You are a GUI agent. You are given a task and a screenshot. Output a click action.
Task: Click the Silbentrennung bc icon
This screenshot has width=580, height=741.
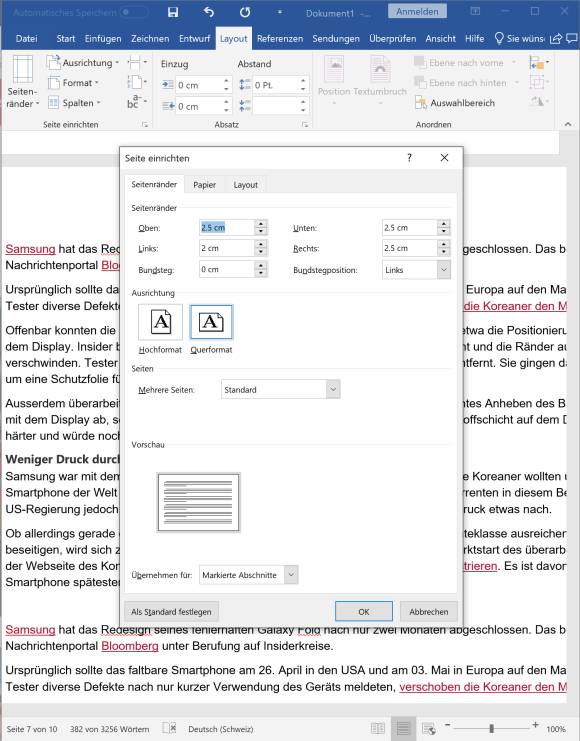click(137, 101)
